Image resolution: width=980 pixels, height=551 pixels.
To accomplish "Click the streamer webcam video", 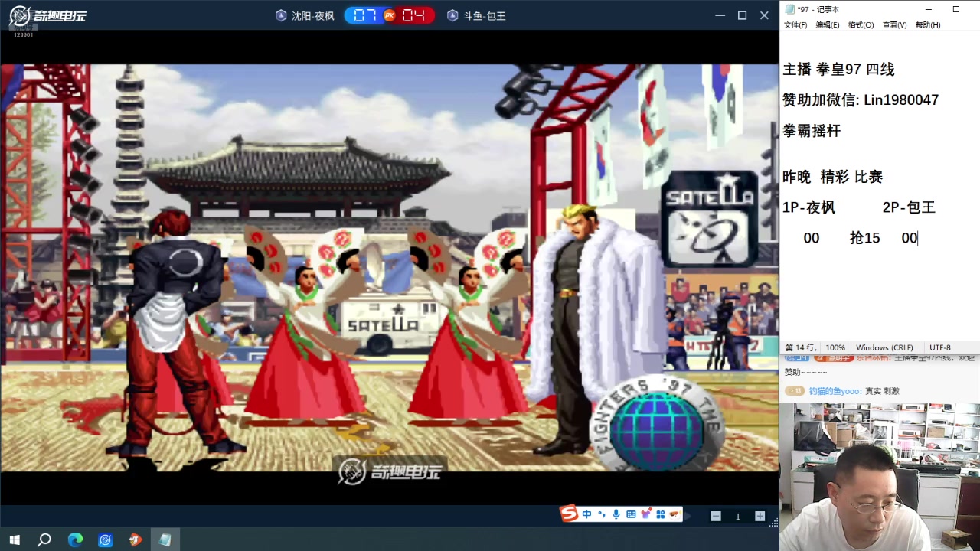I will tap(880, 477).
